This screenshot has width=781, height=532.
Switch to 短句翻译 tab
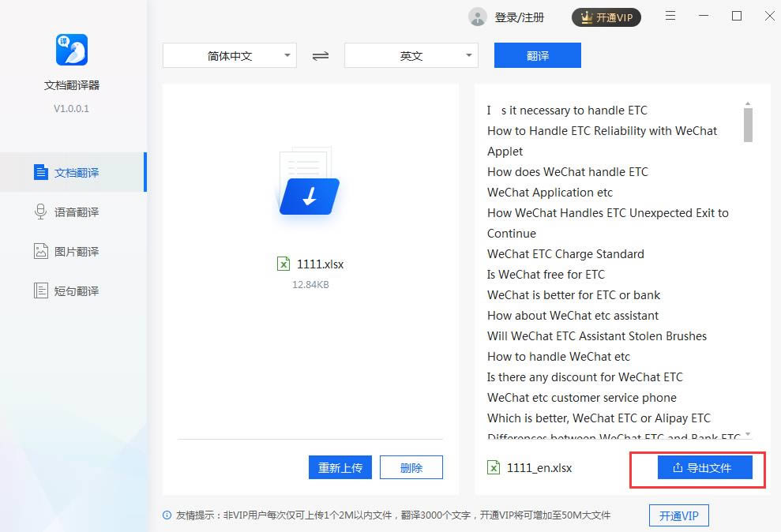click(72, 290)
